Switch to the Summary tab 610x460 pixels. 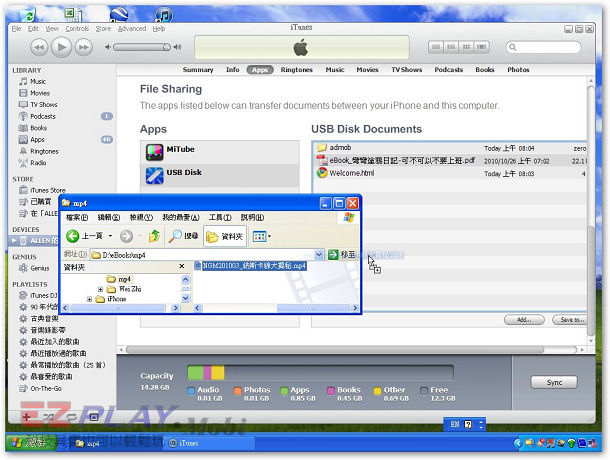[x=198, y=70]
